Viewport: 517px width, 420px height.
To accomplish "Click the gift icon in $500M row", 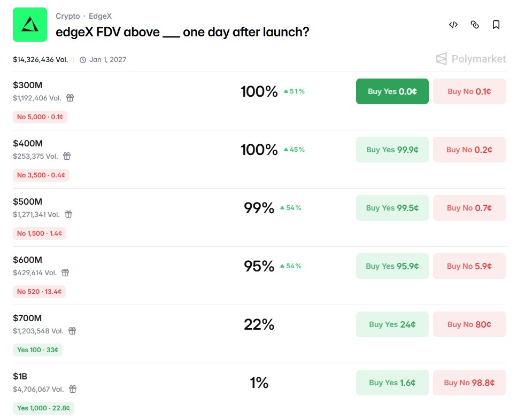I will tap(68, 214).
